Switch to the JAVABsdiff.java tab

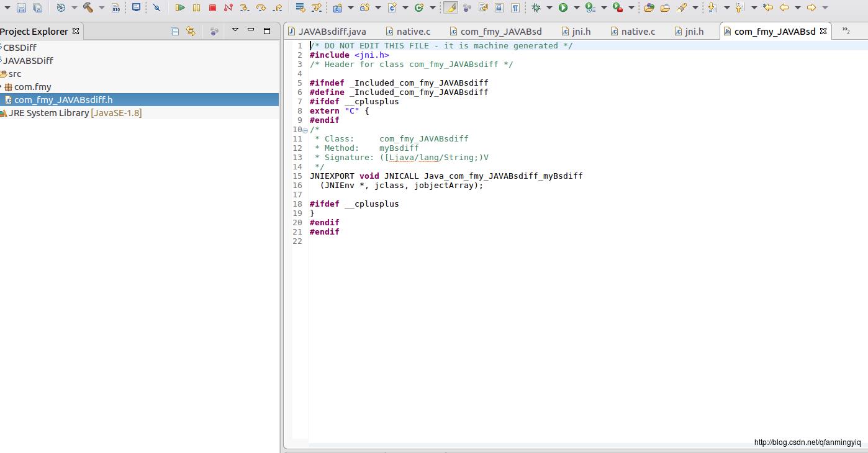(327, 31)
